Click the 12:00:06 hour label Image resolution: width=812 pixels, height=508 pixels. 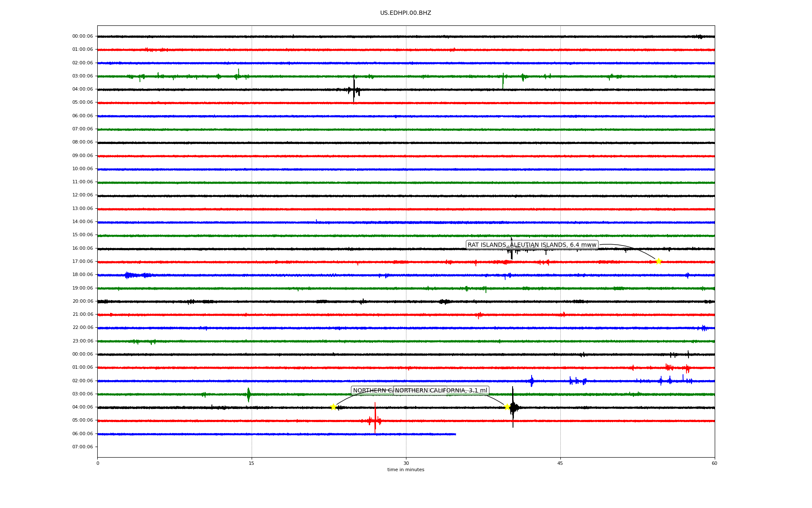tap(82, 195)
